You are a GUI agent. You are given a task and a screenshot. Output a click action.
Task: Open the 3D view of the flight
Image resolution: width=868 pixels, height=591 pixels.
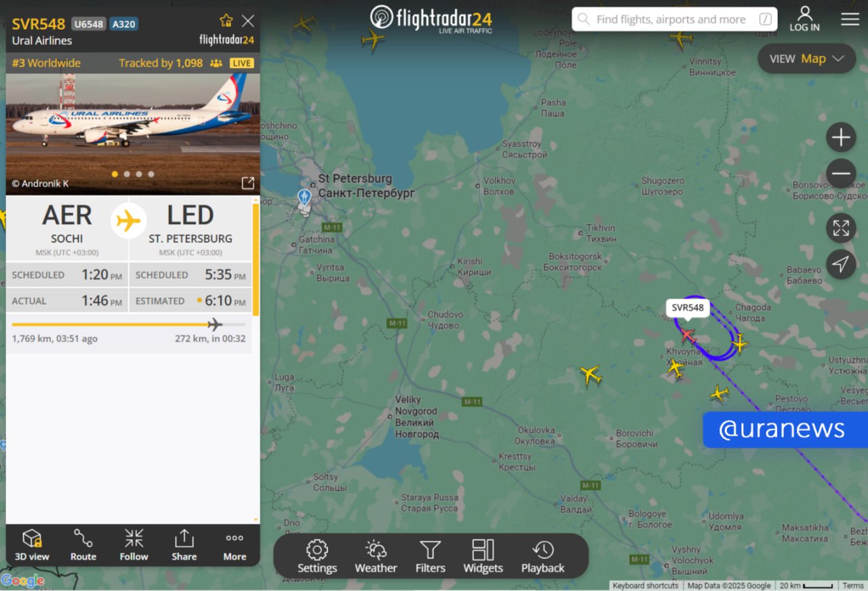pyautogui.click(x=32, y=545)
